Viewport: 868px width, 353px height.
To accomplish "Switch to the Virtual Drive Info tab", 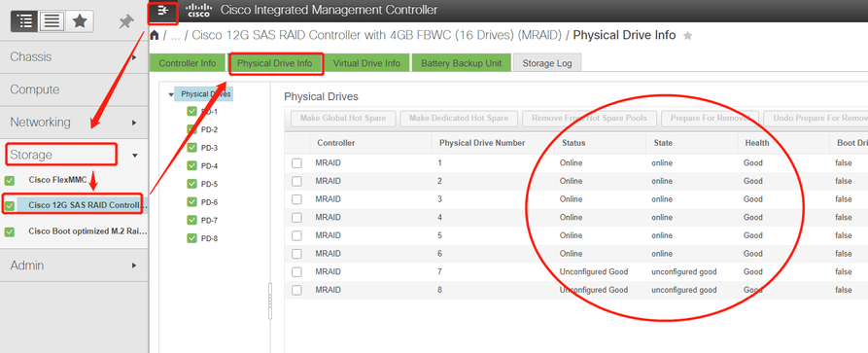I will click(x=366, y=63).
